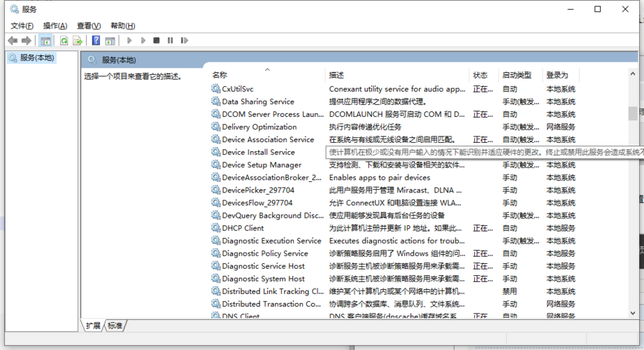Viewport: 644px width, 350px height.
Task: Click the gear icon beside Device Setup Manager
Action: point(215,164)
